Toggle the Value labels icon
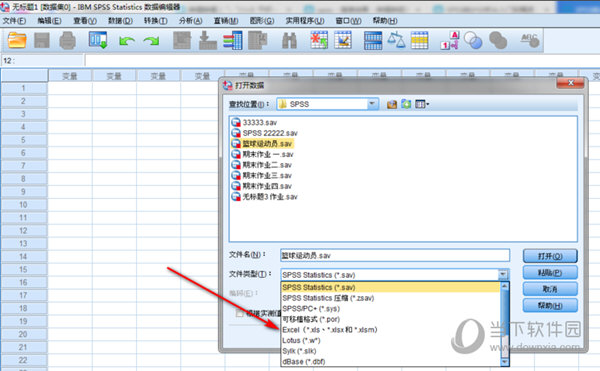Image resolution: width=600 pixels, height=371 pixels. point(450,40)
